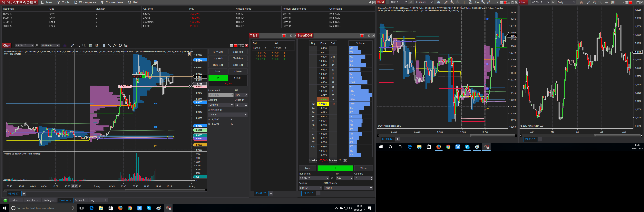This screenshot has width=644, height=212.
Task: Click the SuperDOM Quantity stepper field
Action: (364, 178)
